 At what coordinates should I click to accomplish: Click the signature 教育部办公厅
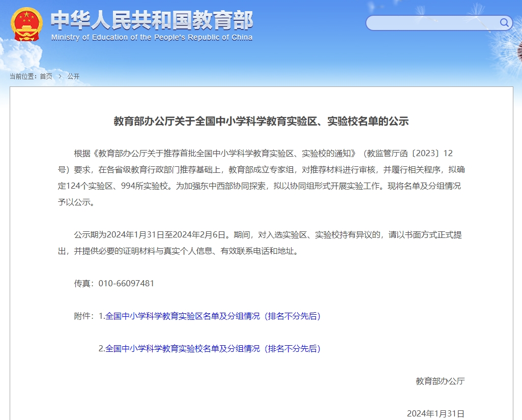point(440,381)
